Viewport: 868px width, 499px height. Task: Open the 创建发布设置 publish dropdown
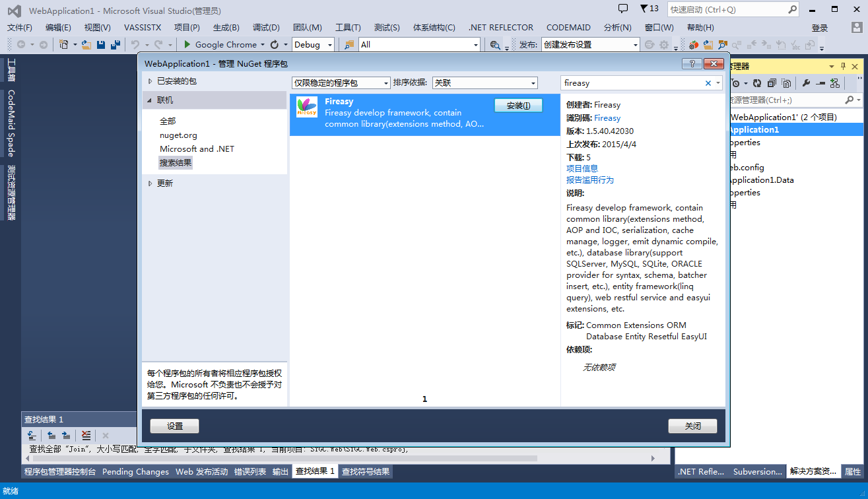[591, 44]
